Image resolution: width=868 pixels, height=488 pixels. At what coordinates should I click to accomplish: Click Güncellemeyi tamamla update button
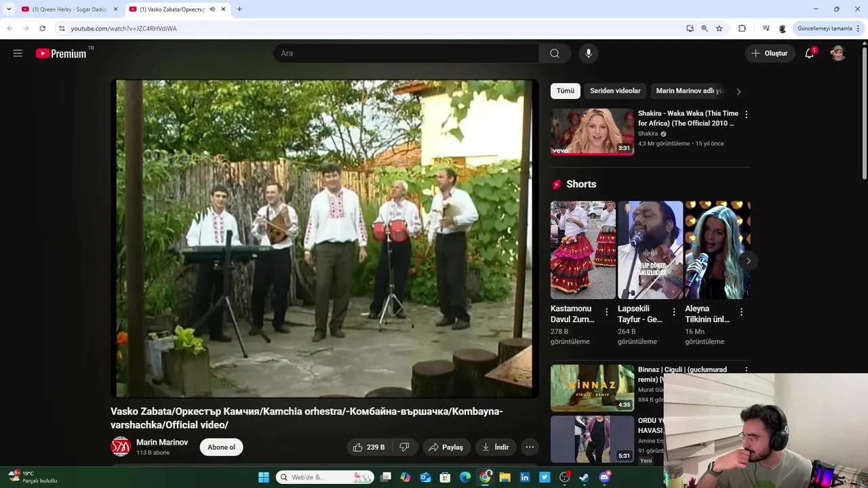tap(825, 28)
